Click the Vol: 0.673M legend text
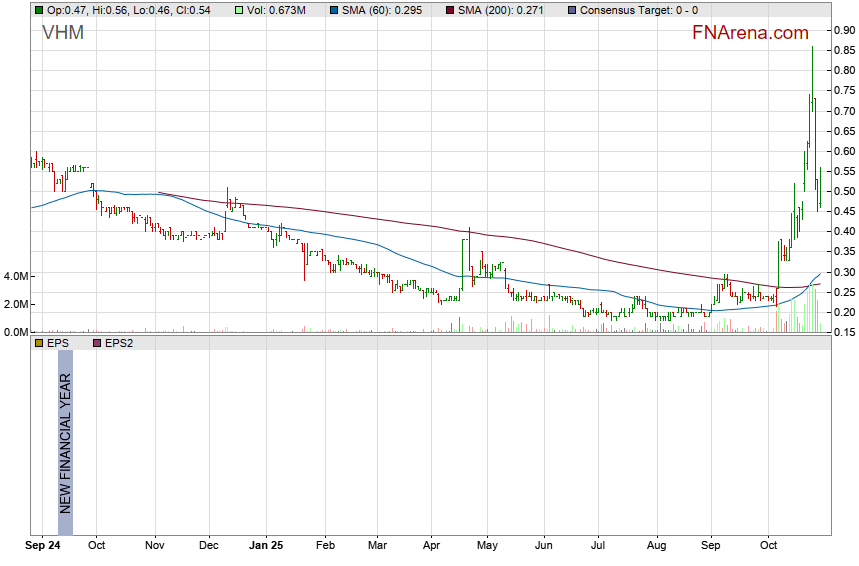The height and width of the screenshot is (566, 859). click(278, 9)
